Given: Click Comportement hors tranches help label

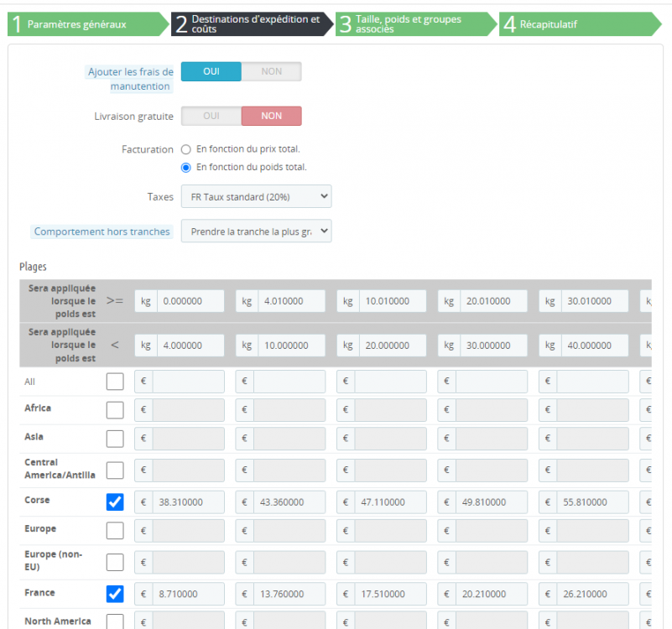Looking at the screenshot, I should tap(102, 231).
